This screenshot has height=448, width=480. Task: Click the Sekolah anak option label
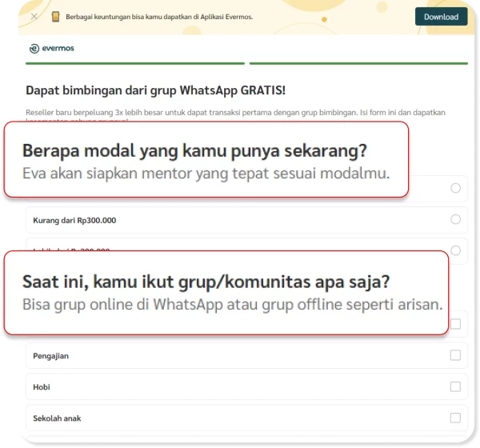click(x=57, y=418)
